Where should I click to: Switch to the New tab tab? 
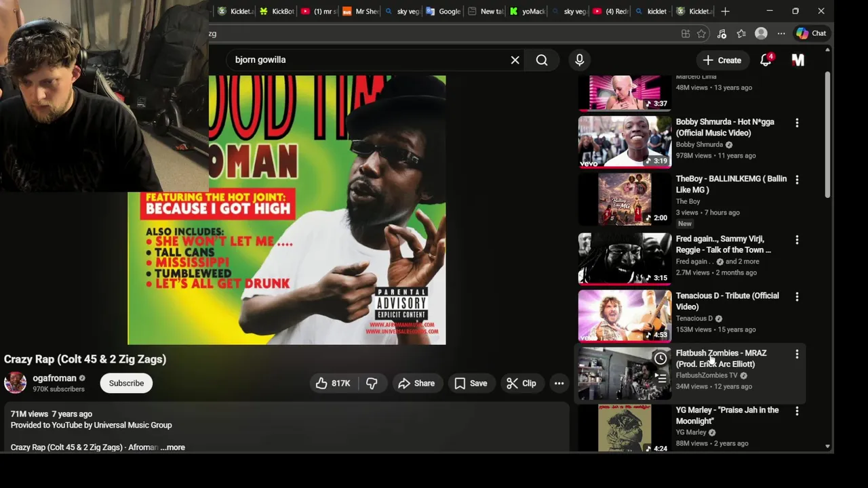(x=486, y=12)
